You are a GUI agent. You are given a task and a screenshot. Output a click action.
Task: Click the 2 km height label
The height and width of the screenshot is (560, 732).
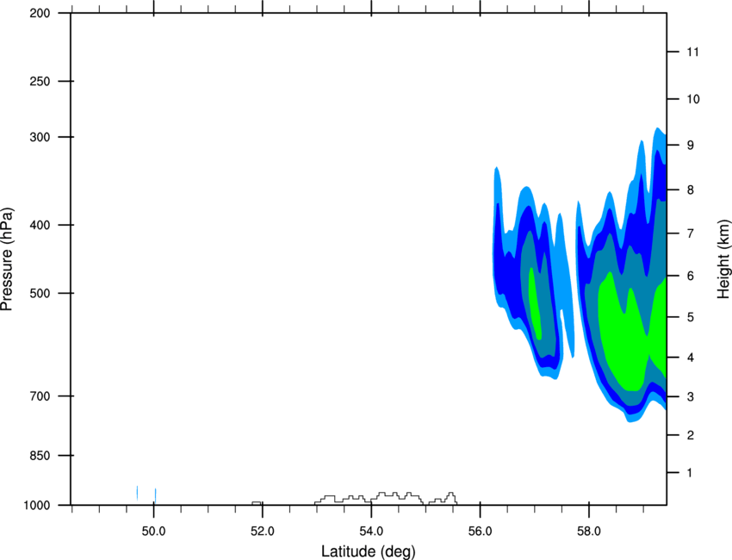[x=690, y=435]
